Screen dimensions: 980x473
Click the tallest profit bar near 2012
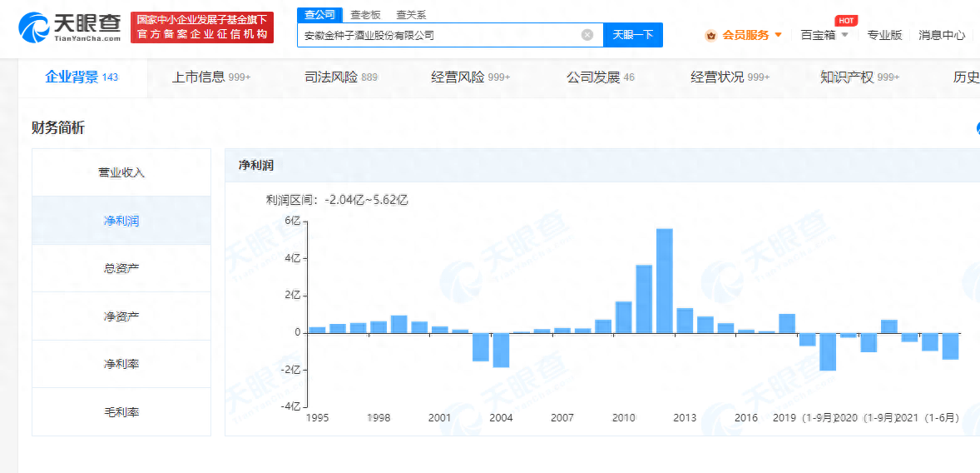(664, 280)
